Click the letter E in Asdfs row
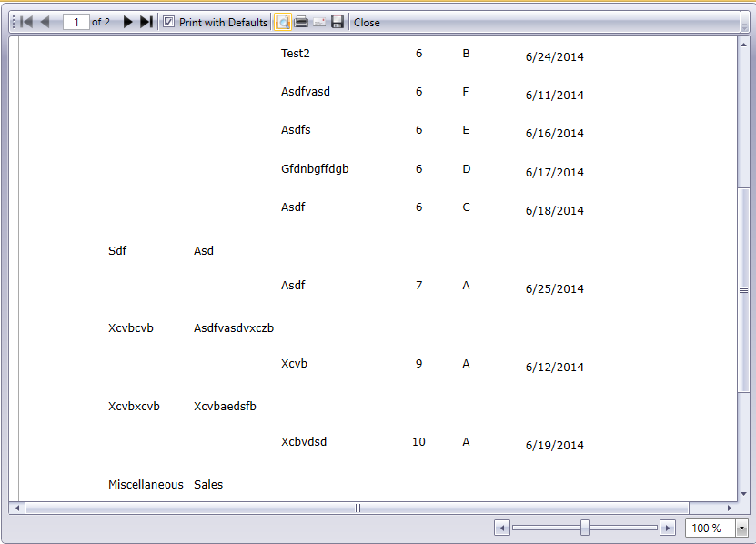The image size is (756, 544). (466, 130)
